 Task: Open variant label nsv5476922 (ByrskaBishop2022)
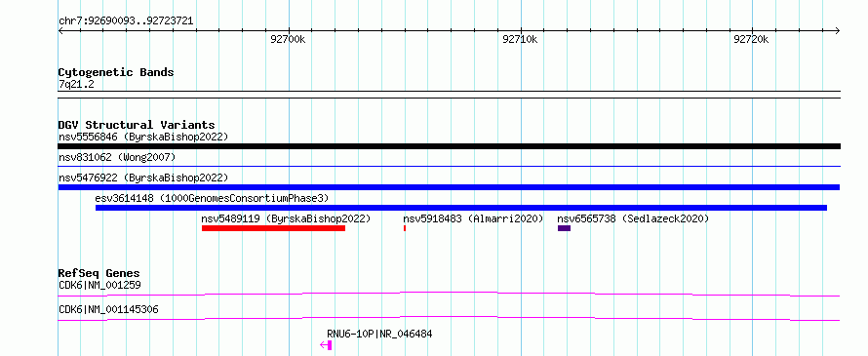coord(143,178)
